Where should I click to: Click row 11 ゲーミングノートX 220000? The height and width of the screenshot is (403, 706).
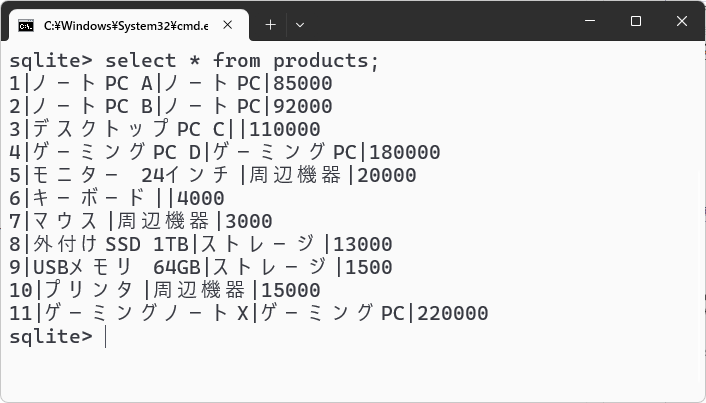(x=249, y=313)
